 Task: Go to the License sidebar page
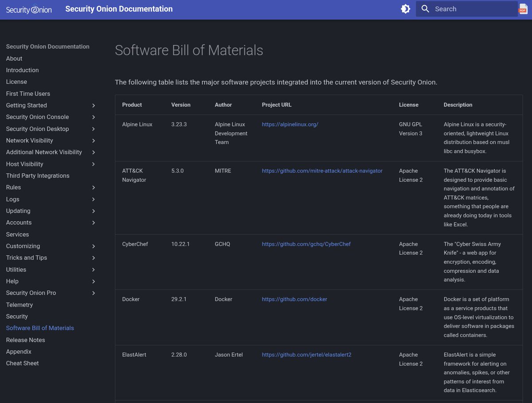point(16,82)
